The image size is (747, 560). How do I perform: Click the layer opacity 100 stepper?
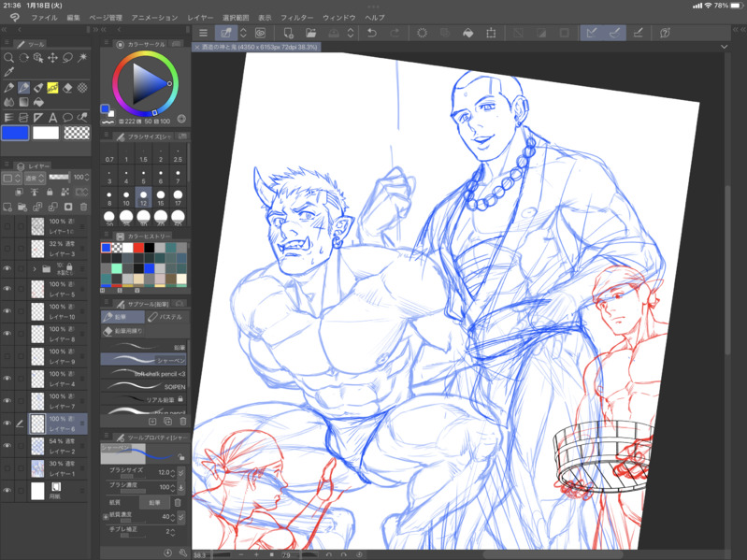coord(87,177)
